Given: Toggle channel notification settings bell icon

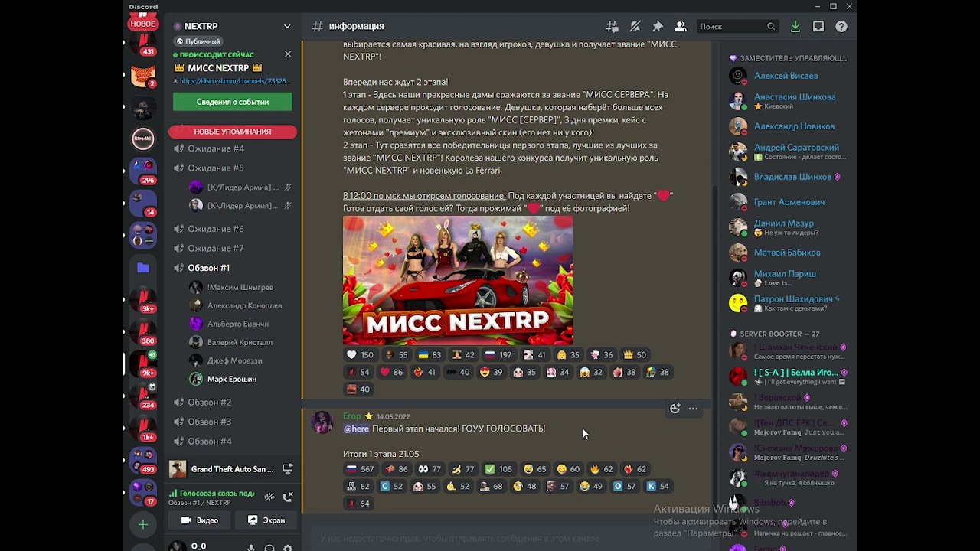Looking at the screenshot, I should click(x=635, y=27).
